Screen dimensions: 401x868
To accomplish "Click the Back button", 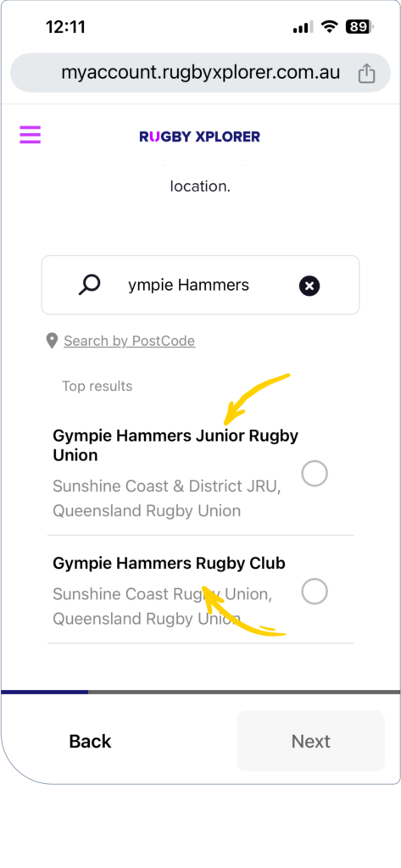I will point(90,741).
